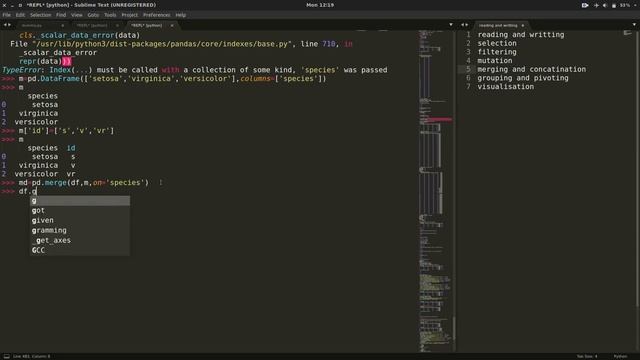
Task: Open the Edit menu
Action: (20, 15)
